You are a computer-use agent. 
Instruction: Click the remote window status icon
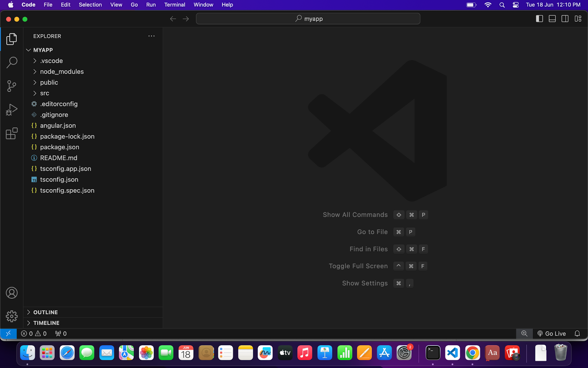click(8, 333)
